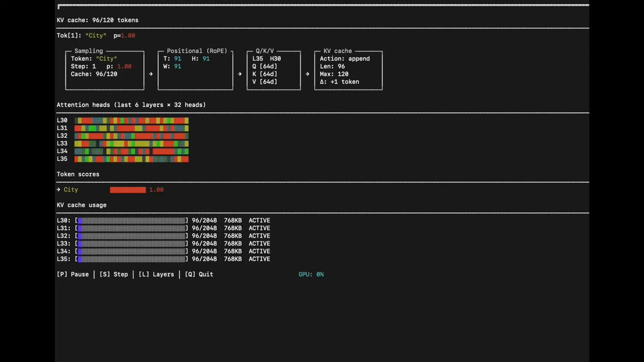
Task: Click the GPU: 0% status text
Action: tap(311, 274)
